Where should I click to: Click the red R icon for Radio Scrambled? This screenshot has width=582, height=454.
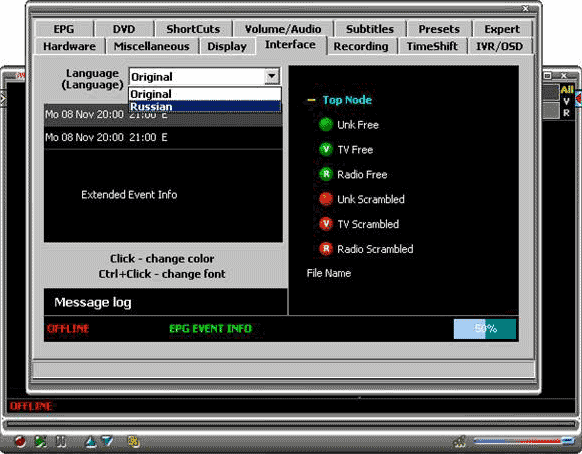tap(326, 249)
